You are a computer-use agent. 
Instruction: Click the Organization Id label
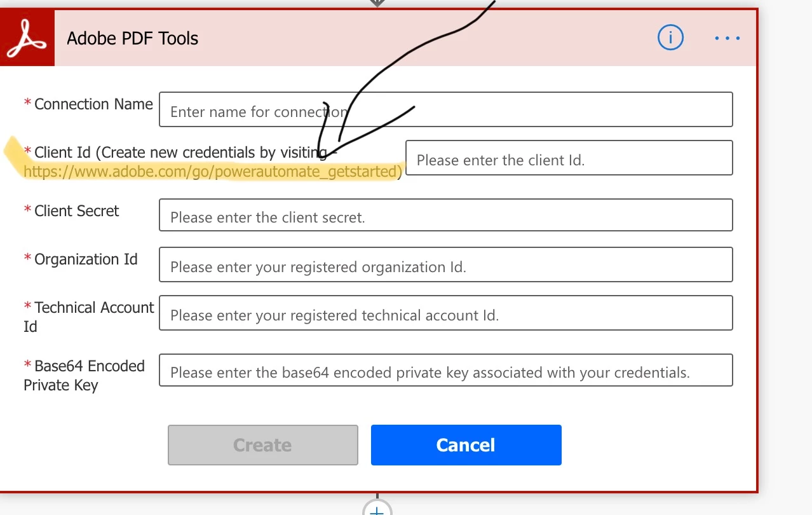tap(86, 259)
